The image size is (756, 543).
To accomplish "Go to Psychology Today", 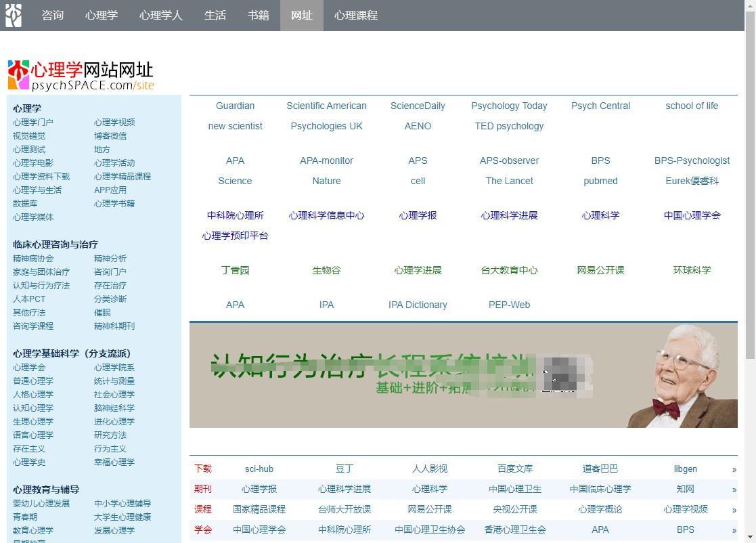I will tap(509, 106).
